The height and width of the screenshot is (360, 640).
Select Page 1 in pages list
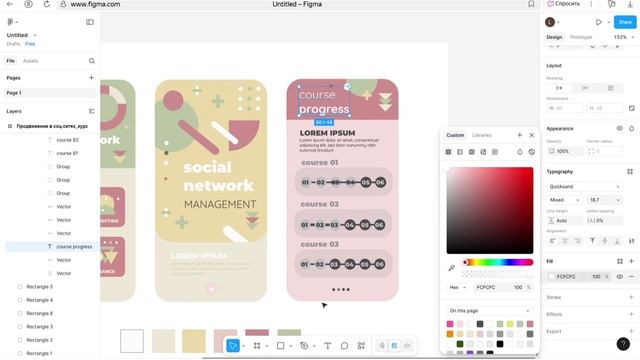click(x=51, y=93)
